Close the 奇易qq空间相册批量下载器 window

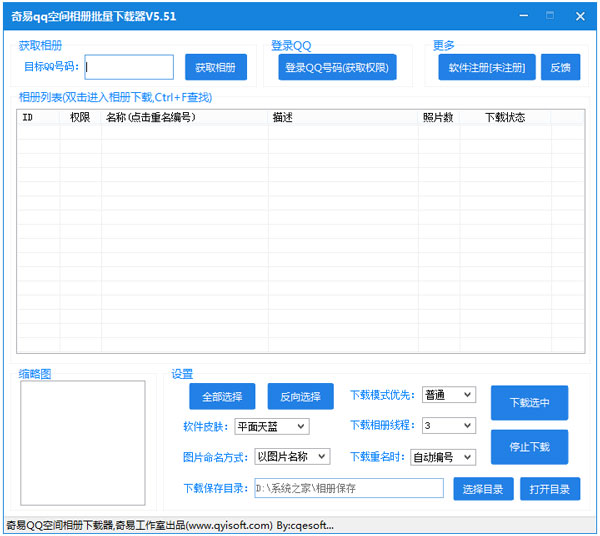[580, 16]
